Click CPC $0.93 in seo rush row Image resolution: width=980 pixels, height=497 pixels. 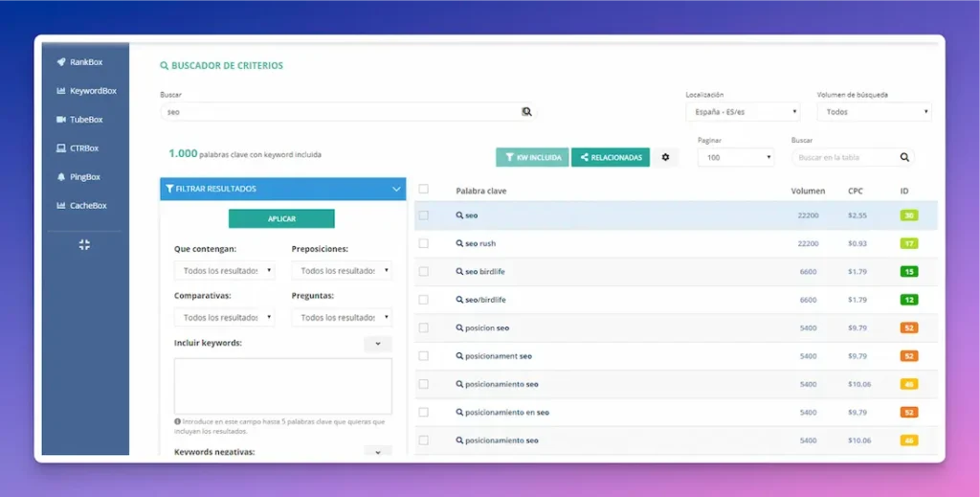coord(857,243)
